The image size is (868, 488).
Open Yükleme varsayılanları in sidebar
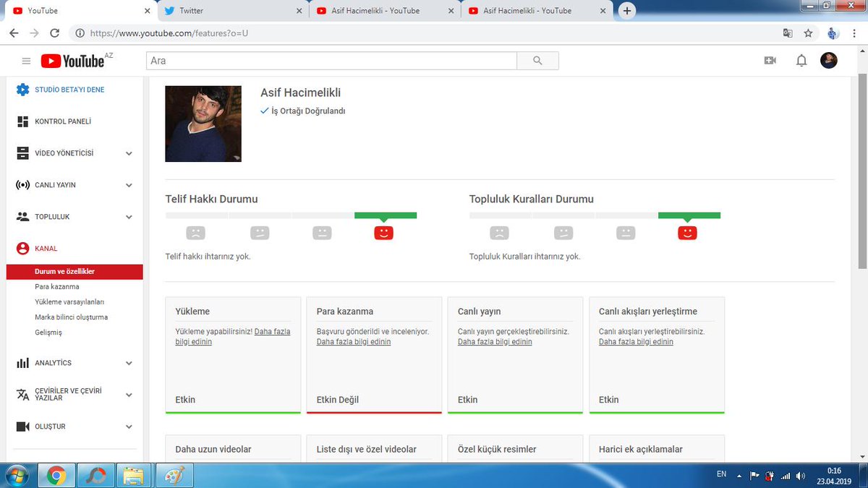(x=69, y=302)
